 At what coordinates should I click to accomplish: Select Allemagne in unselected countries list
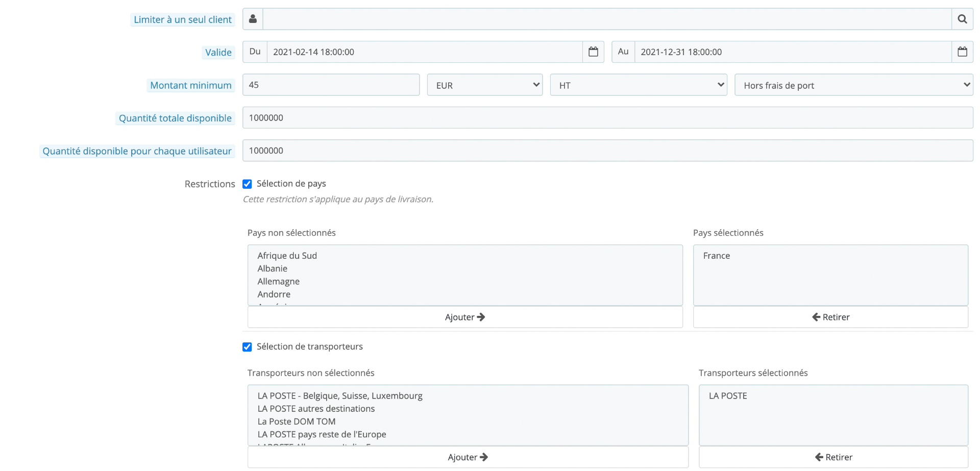click(x=279, y=282)
